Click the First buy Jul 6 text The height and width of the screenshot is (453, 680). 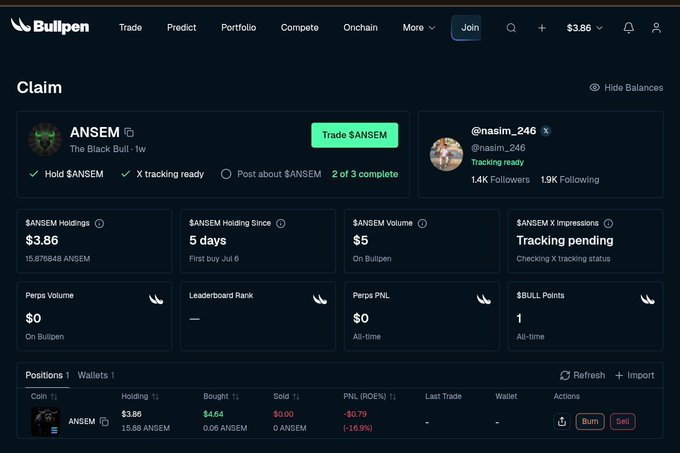click(214, 259)
